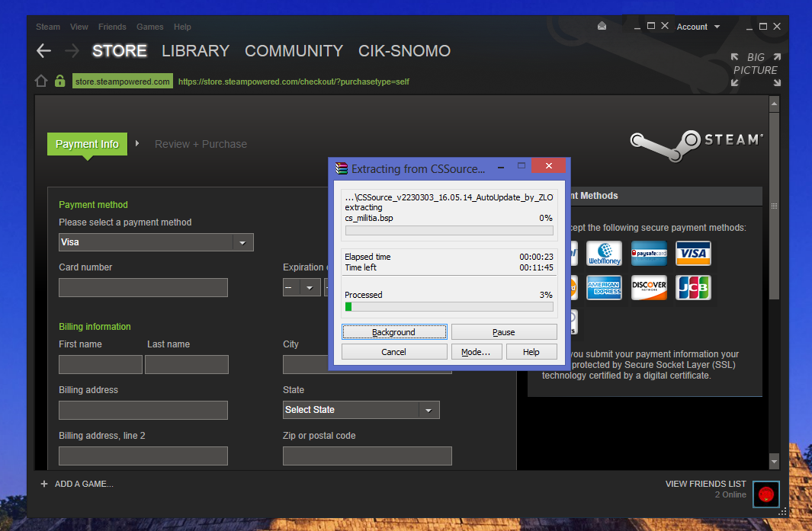The width and height of the screenshot is (812, 531).
Task: Click the scrollbar up arrow on checkout page
Action: tap(774, 104)
